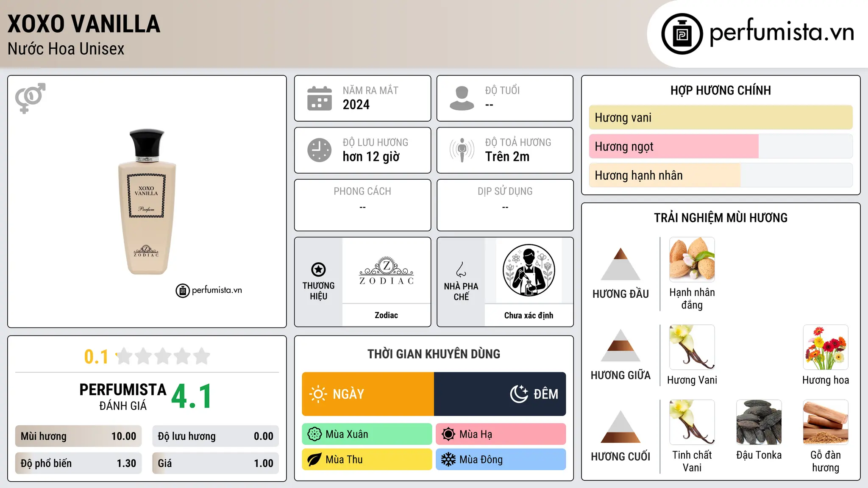Open the Hương hoa note image

pyautogui.click(x=826, y=347)
